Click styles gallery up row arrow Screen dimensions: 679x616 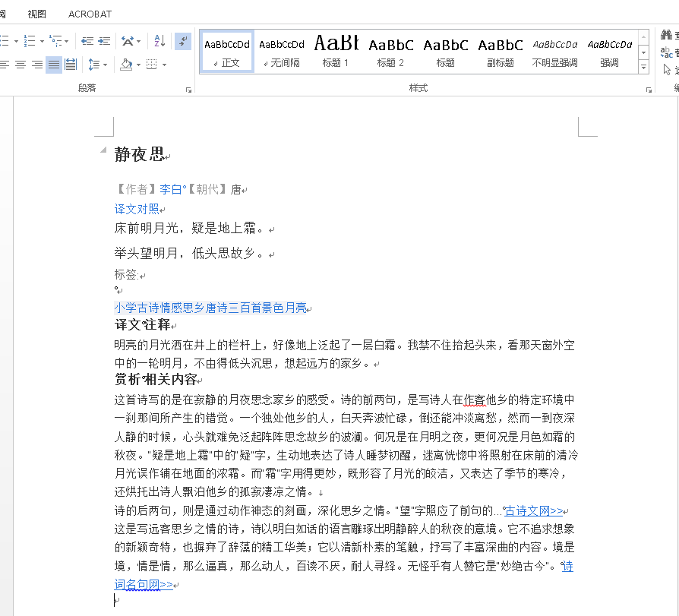coord(643,37)
